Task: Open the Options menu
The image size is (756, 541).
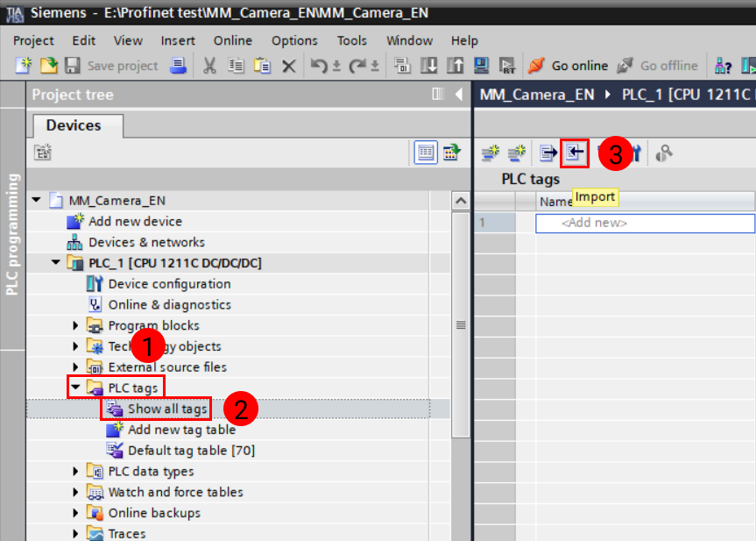Action: (294, 40)
